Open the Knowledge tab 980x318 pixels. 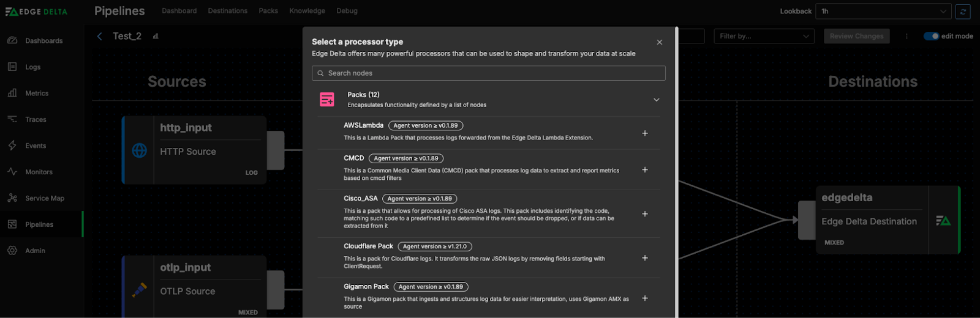(307, 11)
